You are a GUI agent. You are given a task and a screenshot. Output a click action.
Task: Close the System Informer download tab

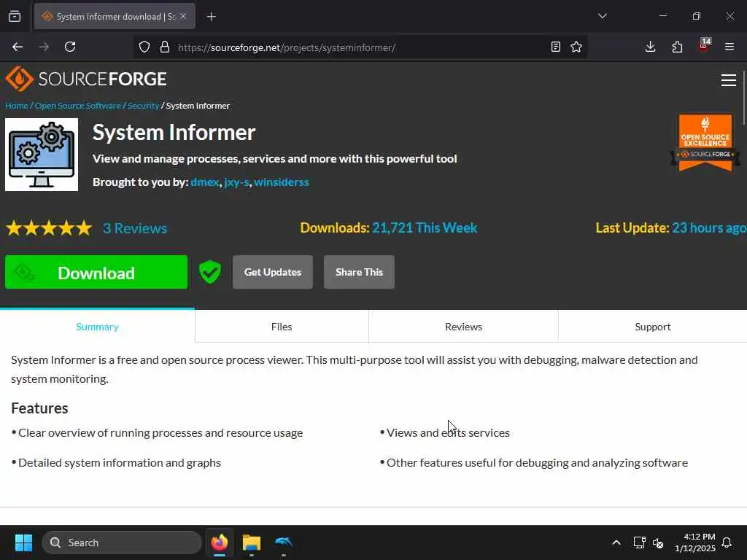(x=183, y=17)
